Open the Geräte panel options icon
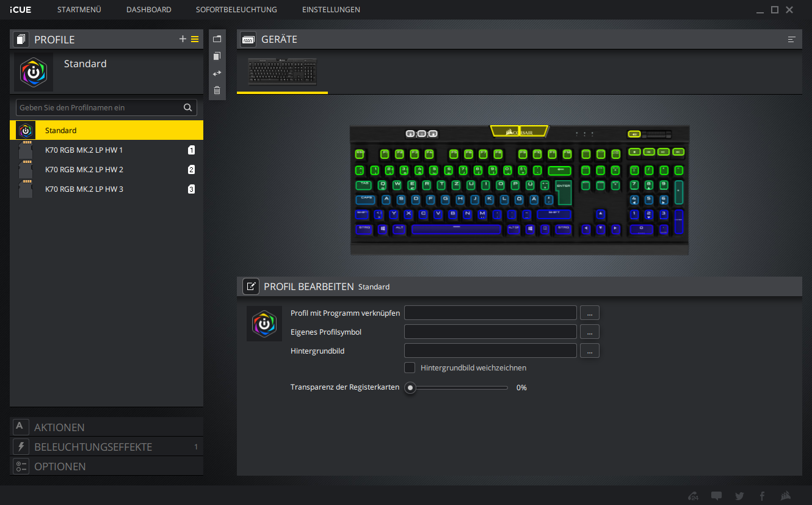The width and height of the screenshot is (812, 505). 792,39
